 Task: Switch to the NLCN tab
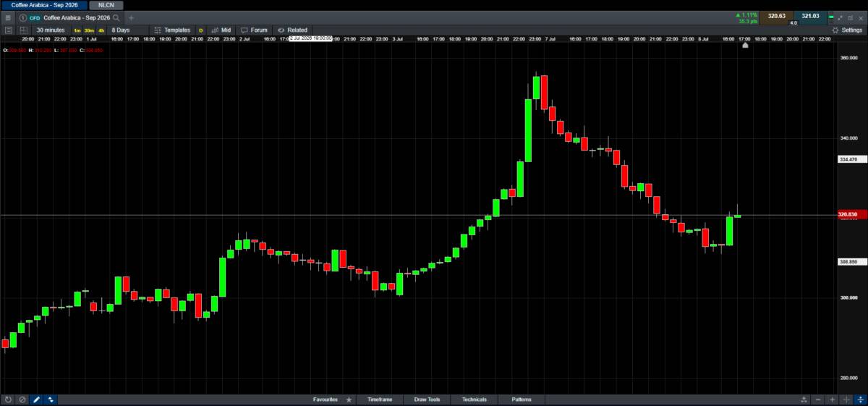(106, 5)
